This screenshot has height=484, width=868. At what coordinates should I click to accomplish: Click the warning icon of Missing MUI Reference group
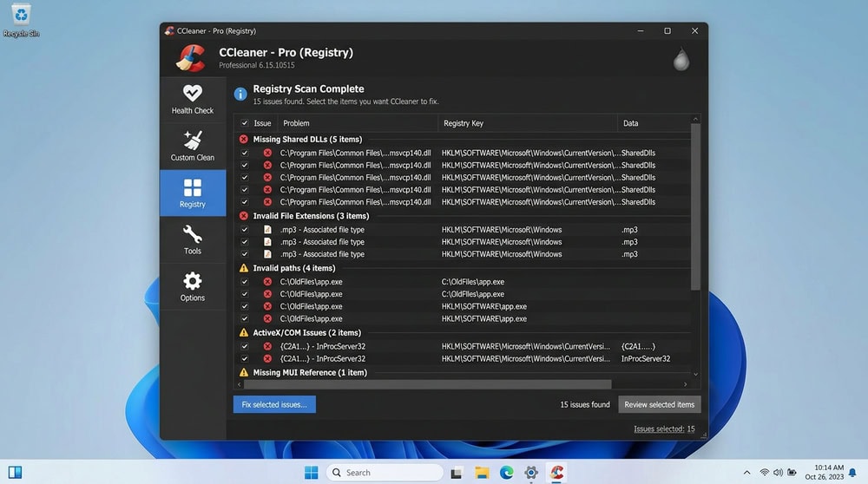click(x=244, y=372)
